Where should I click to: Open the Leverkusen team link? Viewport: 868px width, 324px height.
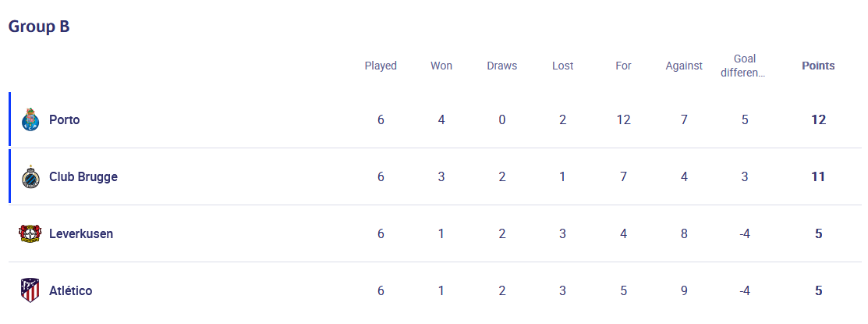point(82,233)
